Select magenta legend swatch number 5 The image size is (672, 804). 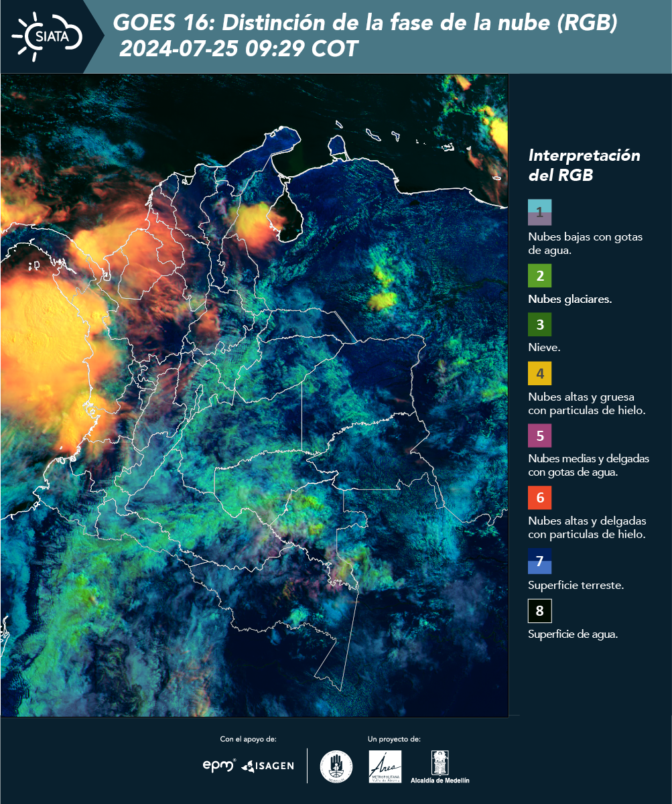click(x=539, y=436)
